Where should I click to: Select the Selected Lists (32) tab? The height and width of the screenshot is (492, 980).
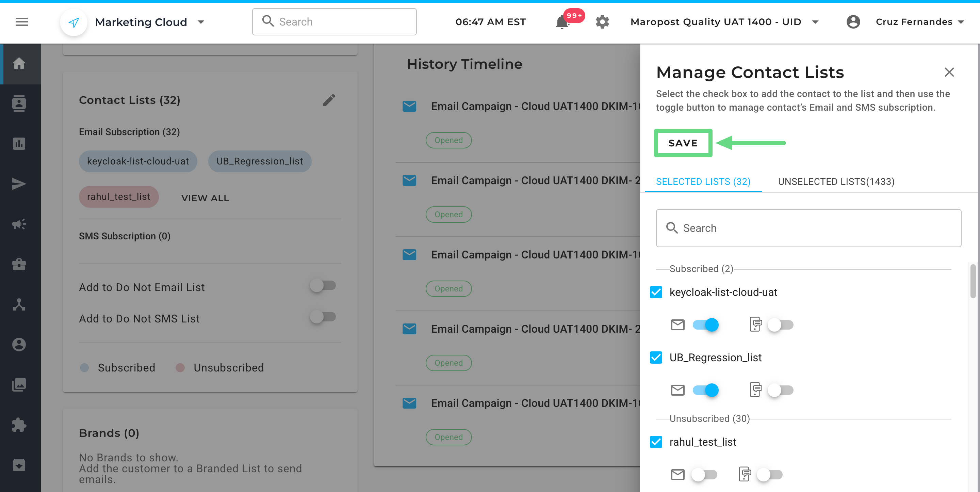click(703, 181)
